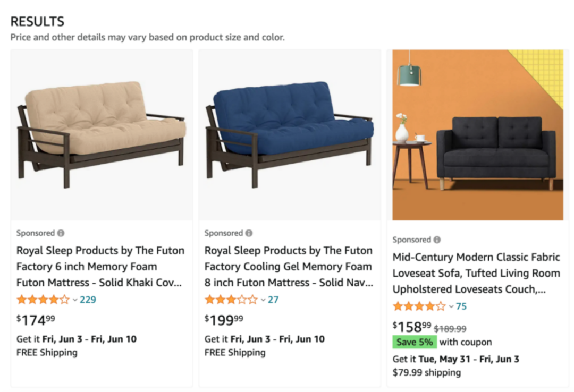Click the Sponsored info icon for the loveseat

click(x=437, y=240)
